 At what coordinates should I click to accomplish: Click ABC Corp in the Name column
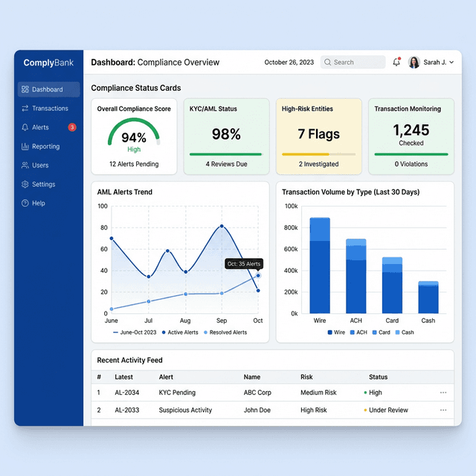tap(257, 393)
